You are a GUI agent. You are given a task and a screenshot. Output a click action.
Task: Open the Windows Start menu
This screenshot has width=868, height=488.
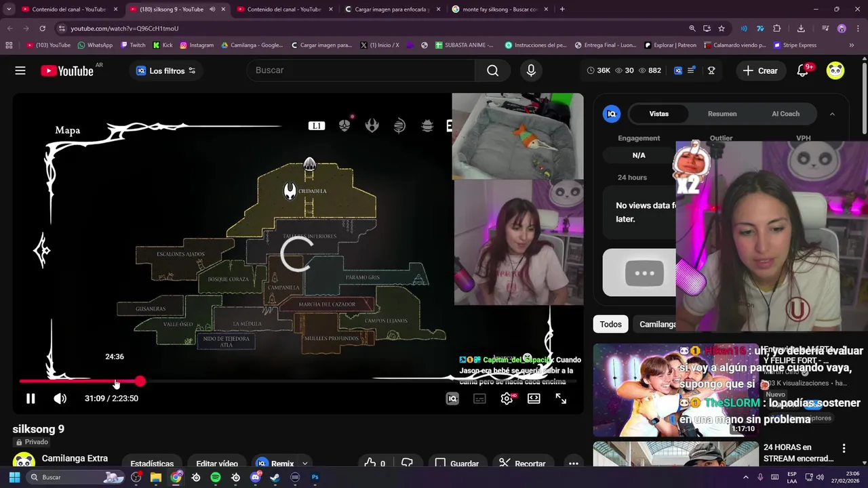tap(14, 477)
